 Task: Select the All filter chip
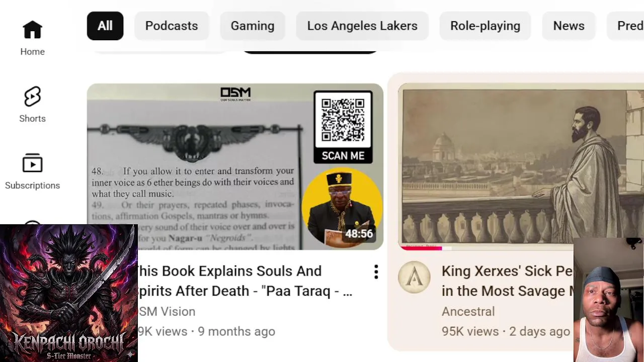pyautogui.click(x=105, y=26)
